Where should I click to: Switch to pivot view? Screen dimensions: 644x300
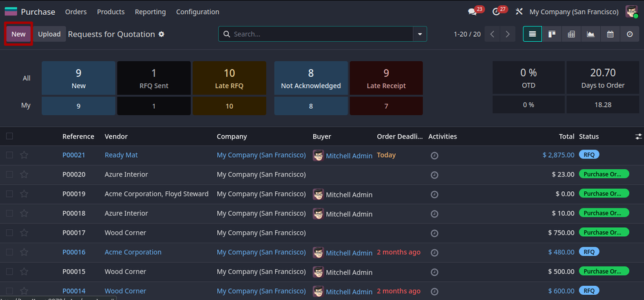(571, 34)
